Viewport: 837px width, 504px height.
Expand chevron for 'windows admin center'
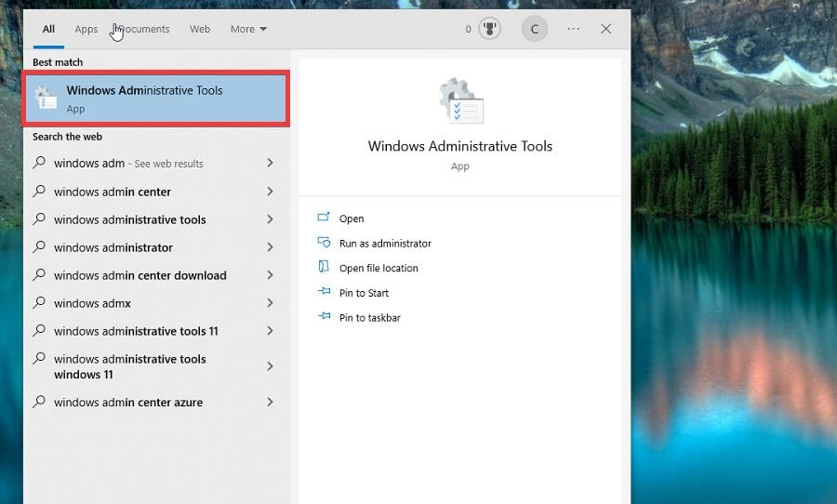coord(270,192)
